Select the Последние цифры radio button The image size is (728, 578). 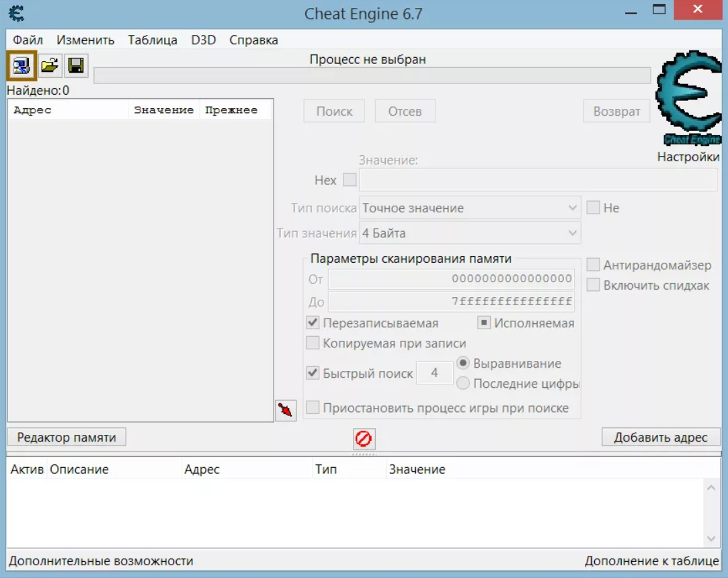pos(463,383)
